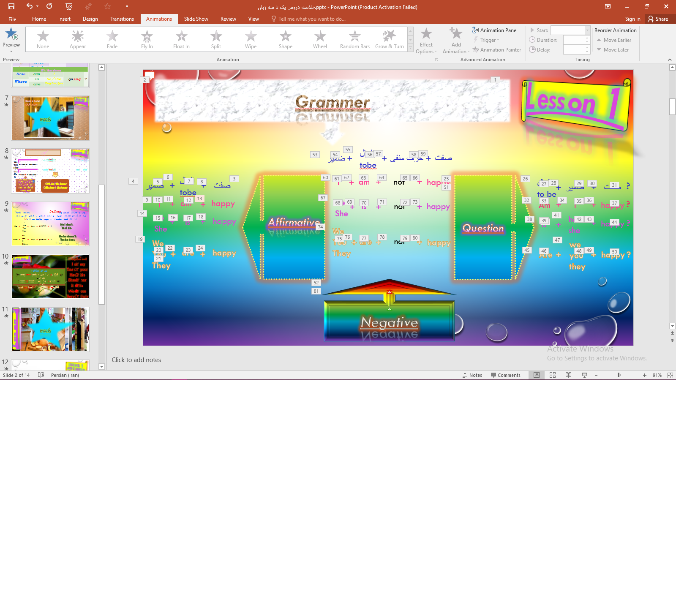Toggle the Comments pane in the status bar
Viewport: 676px width, 616px height.
click(506, 375)
